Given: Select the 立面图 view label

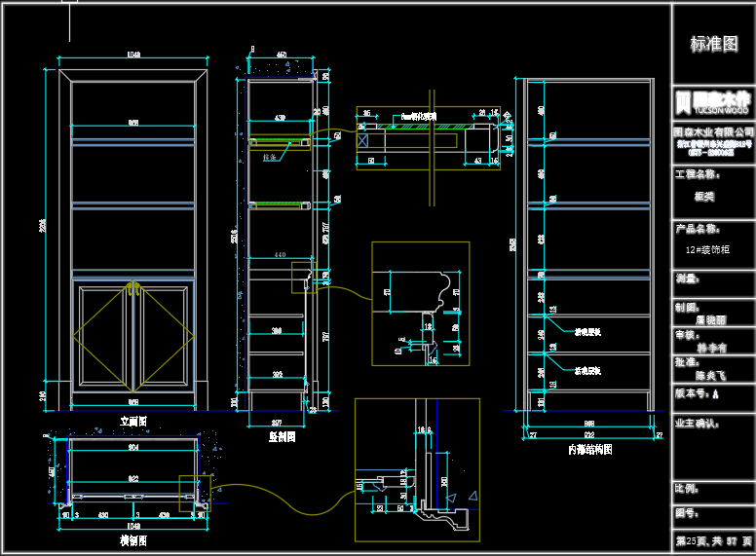Looking at the screenshot, I should [x=132, y=422].
